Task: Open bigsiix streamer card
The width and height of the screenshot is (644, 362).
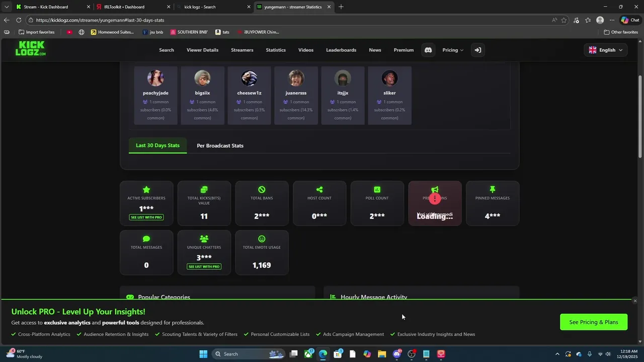Action: point(202,96)
